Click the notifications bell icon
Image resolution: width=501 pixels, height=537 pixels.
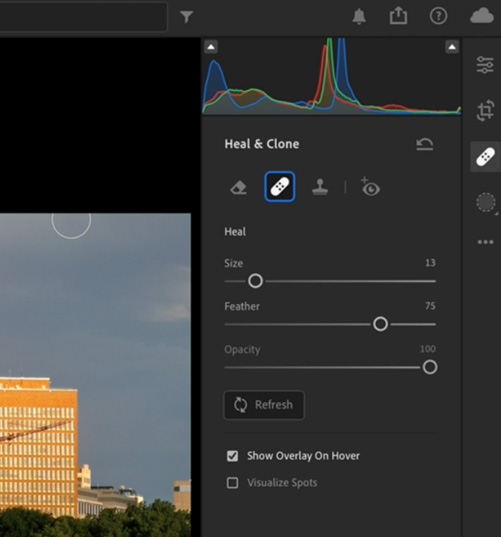point(359,16)
